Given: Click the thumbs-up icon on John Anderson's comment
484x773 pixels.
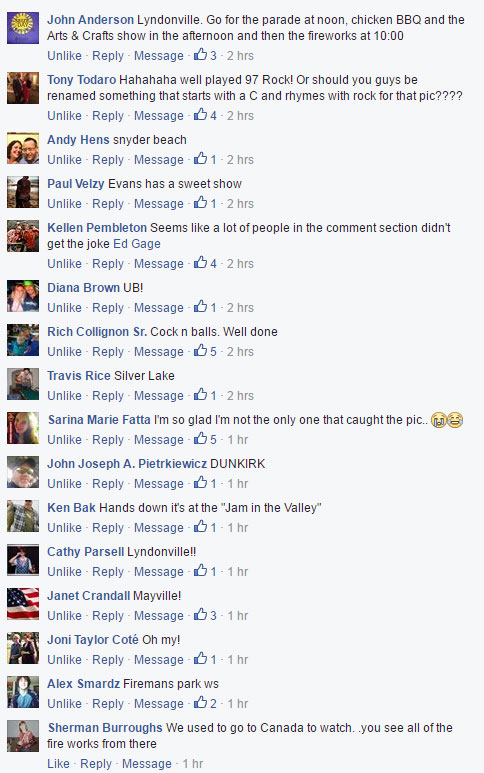Looking at the screenshot, I should [200, 54].
